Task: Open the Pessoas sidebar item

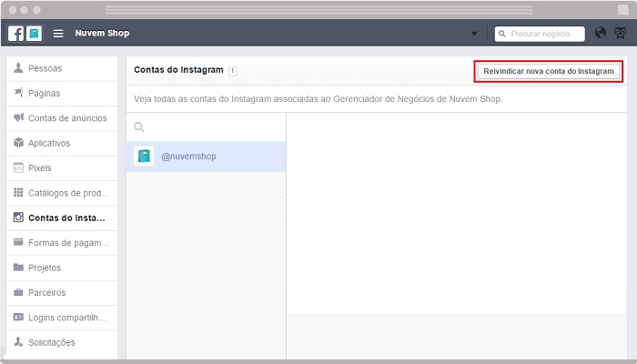Action: [62, 68]
